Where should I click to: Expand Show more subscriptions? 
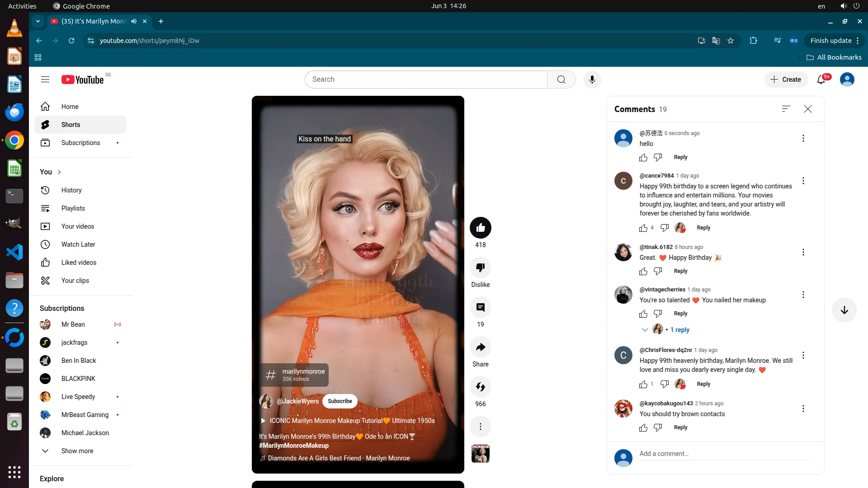77,451
